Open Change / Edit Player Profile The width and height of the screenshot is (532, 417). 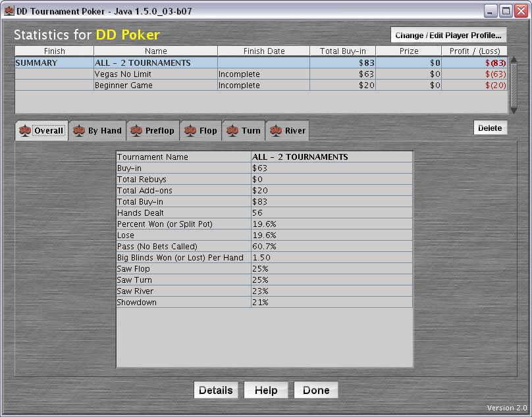(x=448, y=36)
